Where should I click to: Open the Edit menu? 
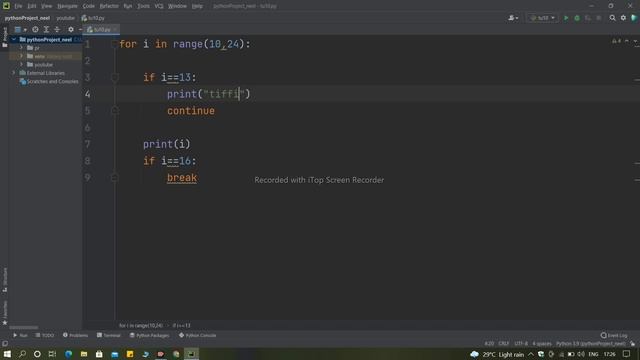[x=32, y=6]
